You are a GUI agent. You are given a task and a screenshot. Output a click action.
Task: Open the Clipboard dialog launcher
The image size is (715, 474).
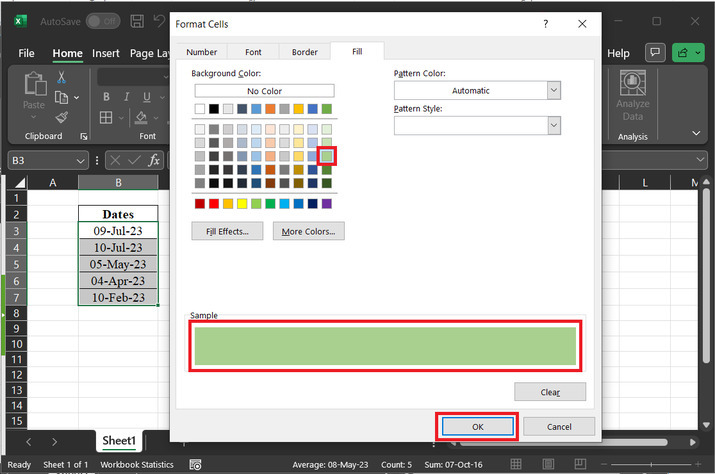[84, 136]
